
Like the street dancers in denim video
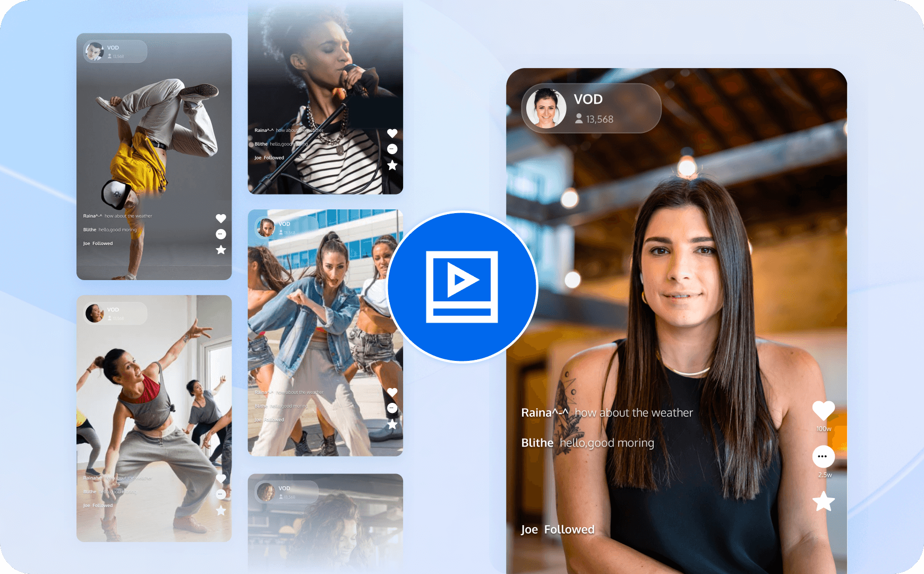(392, 392)
